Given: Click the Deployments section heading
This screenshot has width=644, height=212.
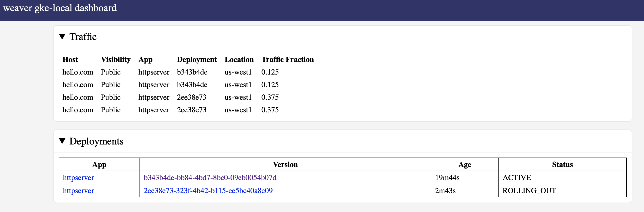Looking at the screenshot, I should point(96,141).
